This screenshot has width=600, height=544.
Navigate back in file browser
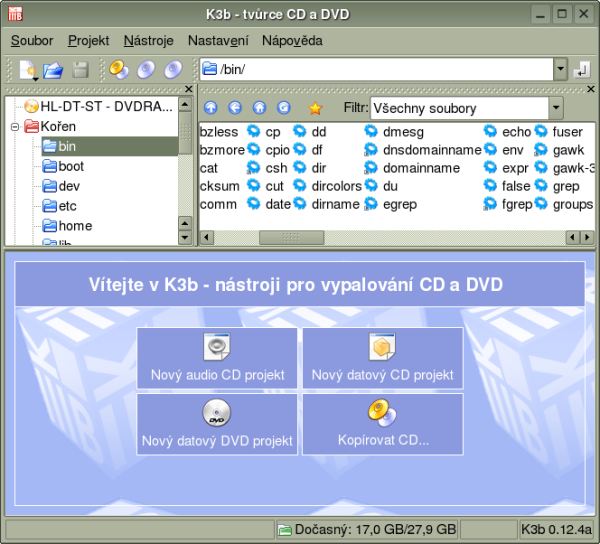coord(235,108)
